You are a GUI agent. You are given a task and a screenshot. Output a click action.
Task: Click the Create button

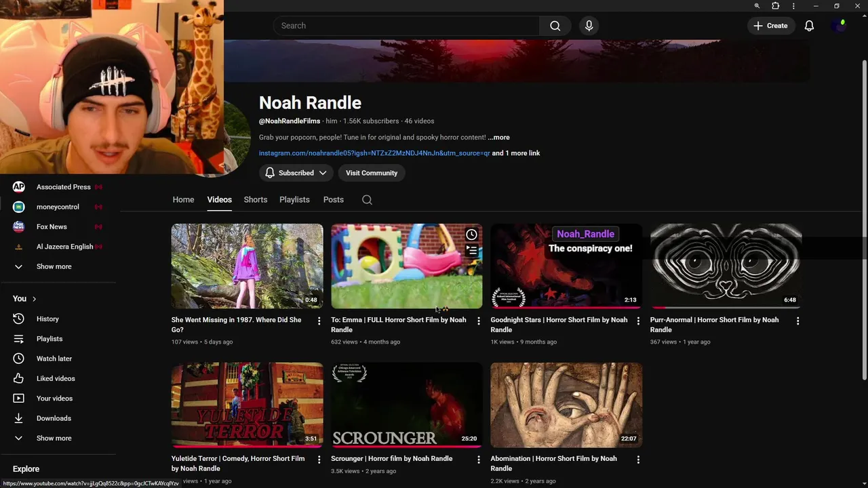pyautogui.click(x=770, y=26)
